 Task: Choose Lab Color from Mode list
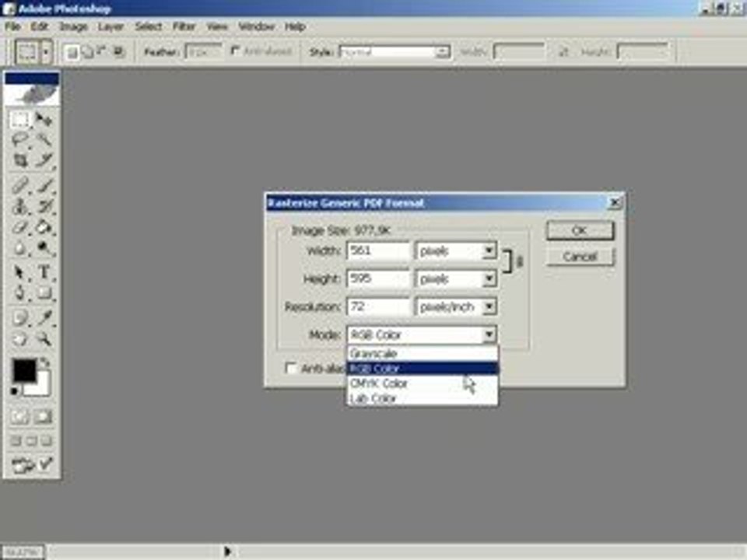click(423, 398)
